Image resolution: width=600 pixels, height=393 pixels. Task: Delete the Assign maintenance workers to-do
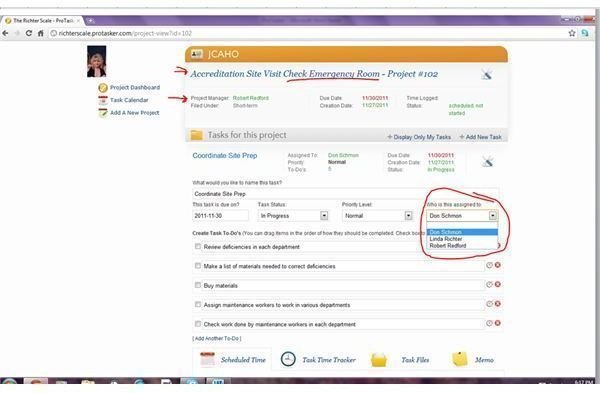click(497, 304)
